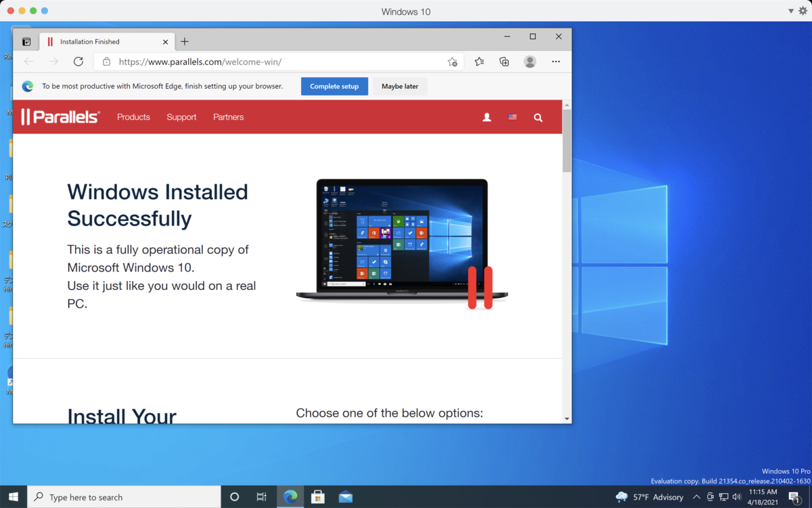
Task: Click the laptop Windows 10 image
Action: point(402,242)
